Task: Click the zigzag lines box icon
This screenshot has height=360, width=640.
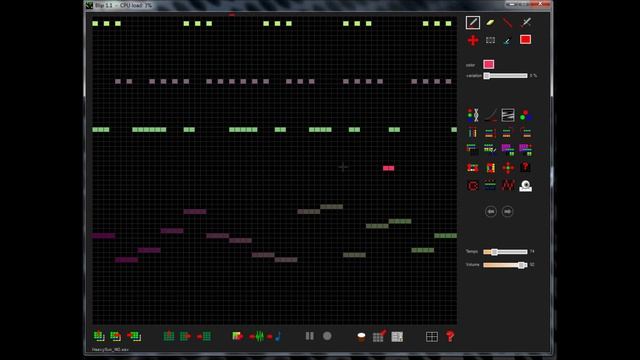Action: (x=508, y=116)
